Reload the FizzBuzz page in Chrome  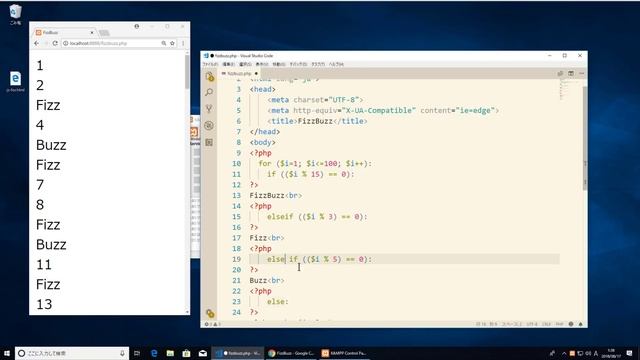click(55, 43)
